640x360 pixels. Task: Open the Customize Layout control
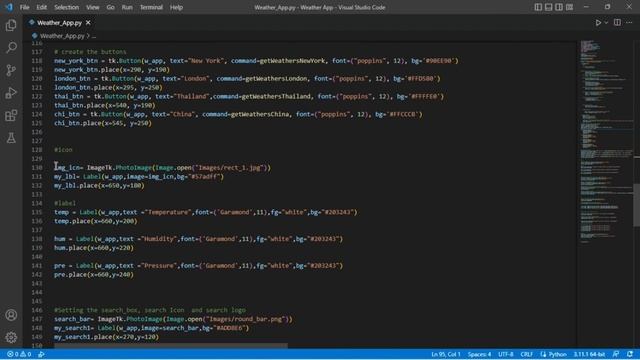[x=569, y=7]
